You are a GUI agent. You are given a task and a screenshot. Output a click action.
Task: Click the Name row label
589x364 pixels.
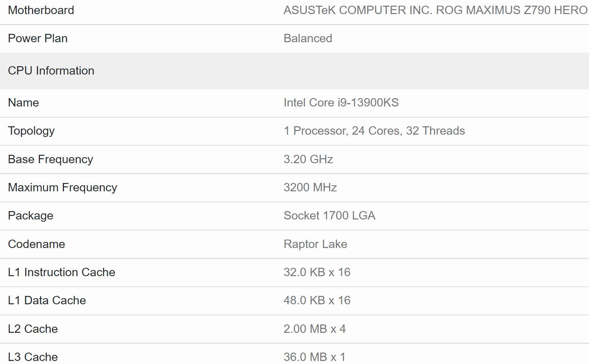[x=24, y=103]
